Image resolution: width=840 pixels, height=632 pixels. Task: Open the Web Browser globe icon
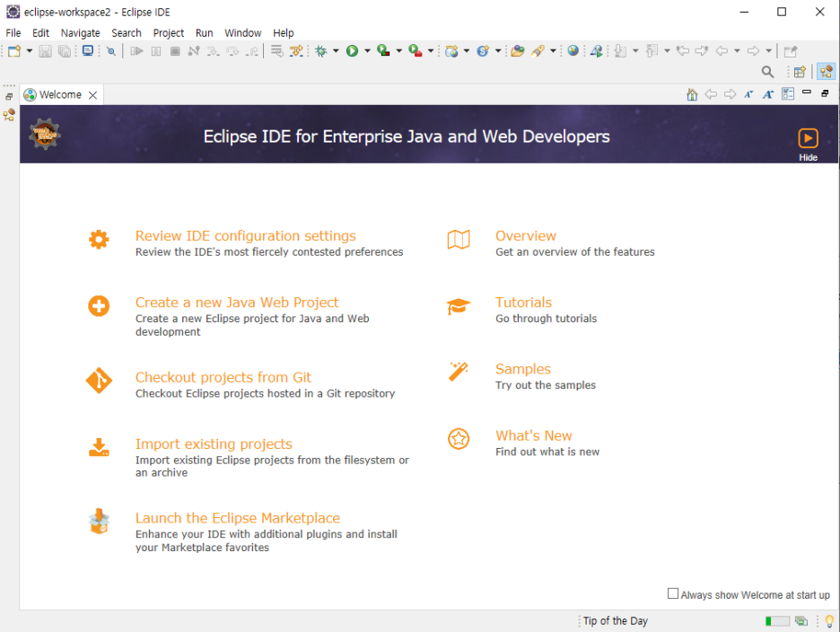pyautogui.click(x=573, y=51)
